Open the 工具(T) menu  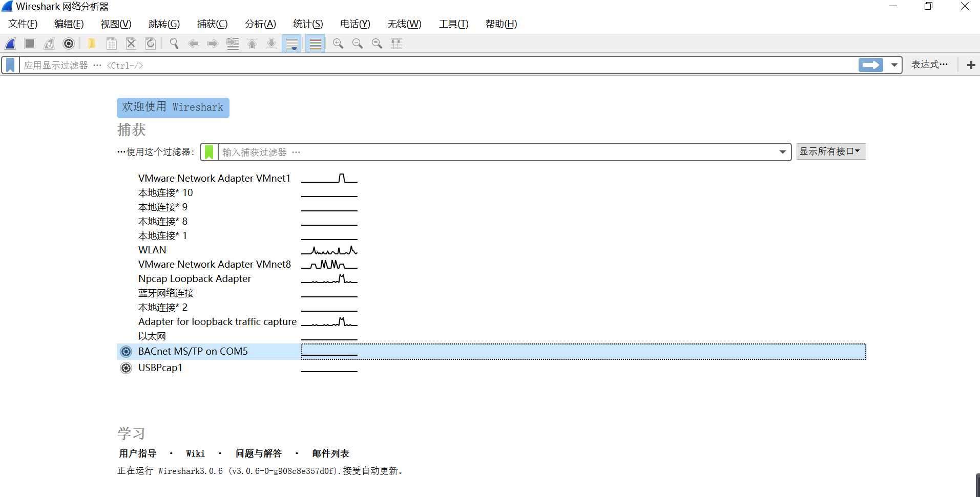[453, 24]
